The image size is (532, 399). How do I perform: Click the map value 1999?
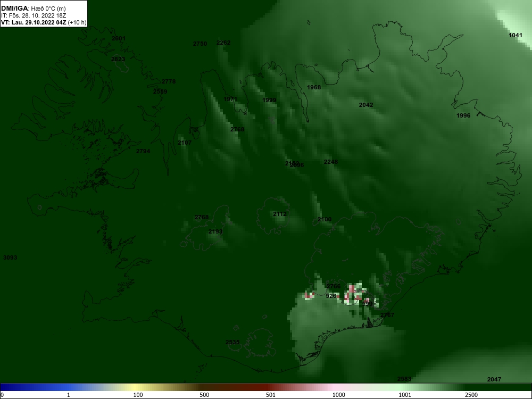(x=269, y=101)
